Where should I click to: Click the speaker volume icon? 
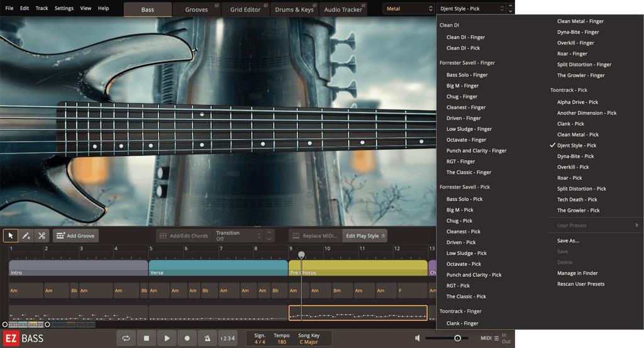tap(418, 338)
